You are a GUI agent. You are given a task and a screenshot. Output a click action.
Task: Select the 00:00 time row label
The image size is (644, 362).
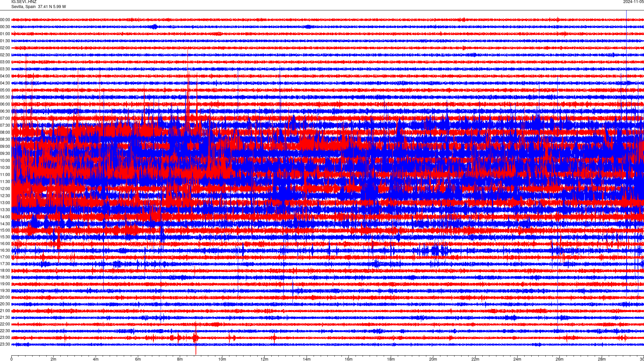pyautogui.click(x=5, y=20)
